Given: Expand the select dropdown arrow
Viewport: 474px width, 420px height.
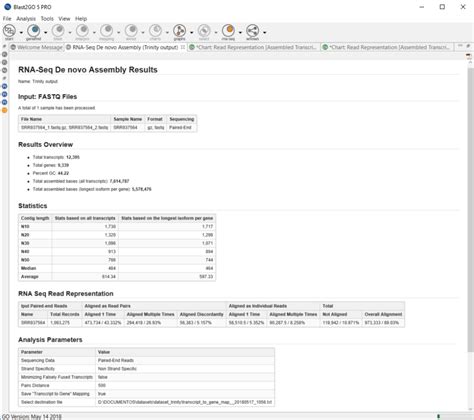Looking at the screenshot, I should point(216,32).
